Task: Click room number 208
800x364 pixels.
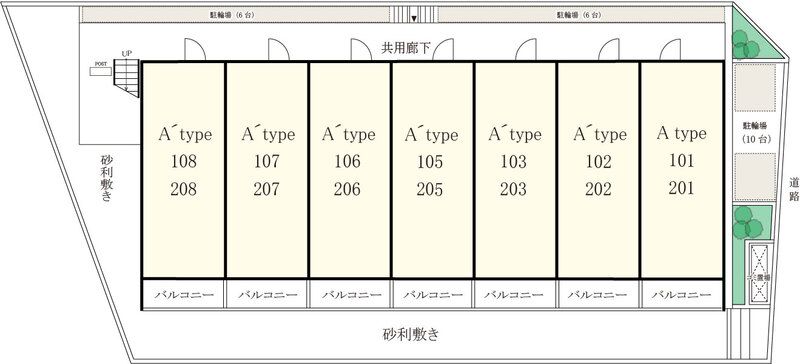Action: pos(184,189)
